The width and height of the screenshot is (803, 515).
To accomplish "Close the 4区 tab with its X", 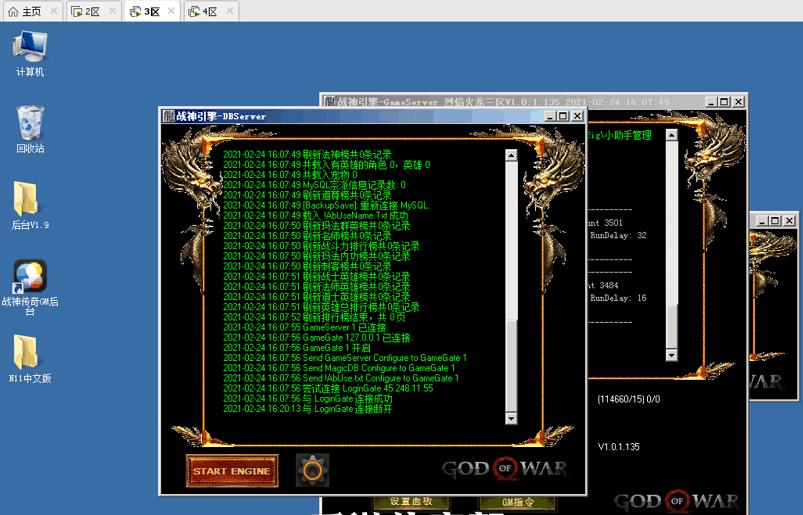I will click(230, 11).
